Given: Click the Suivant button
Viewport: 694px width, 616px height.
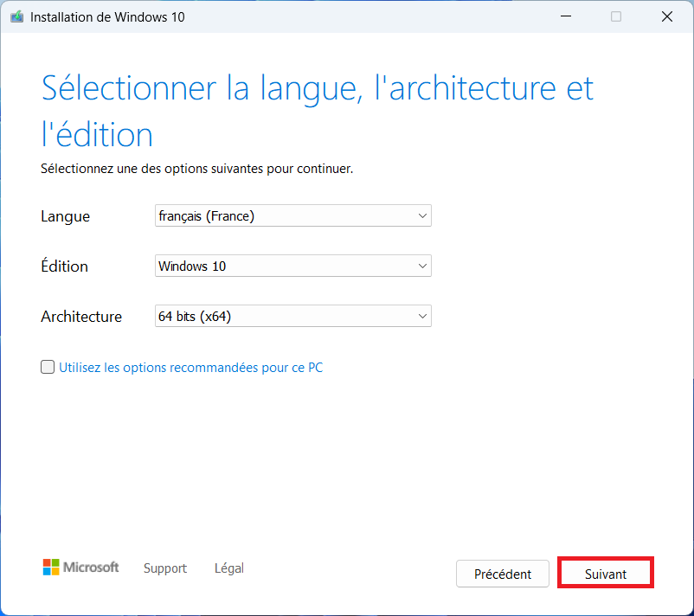Looking at the screenshot, I should coord(605,573).
